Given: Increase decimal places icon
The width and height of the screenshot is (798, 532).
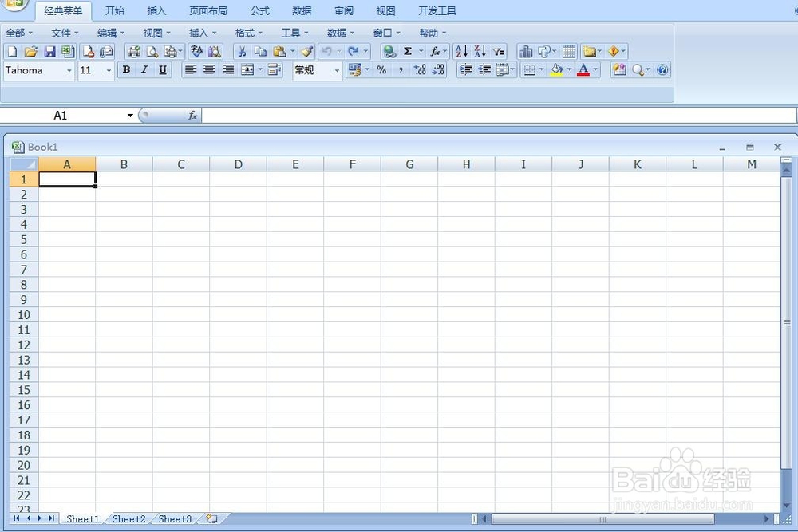Looking at the screenshot, I should 420,70.
